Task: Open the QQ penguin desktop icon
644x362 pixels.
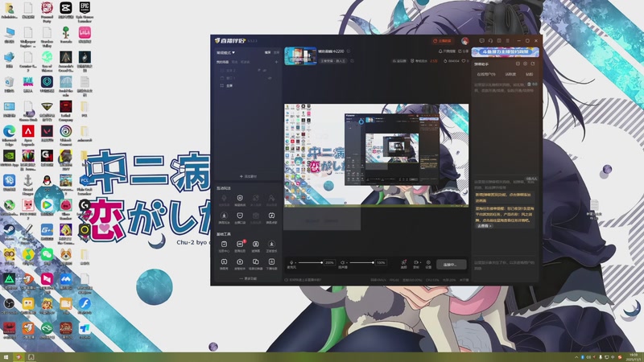Action: [x=47, y=183]
